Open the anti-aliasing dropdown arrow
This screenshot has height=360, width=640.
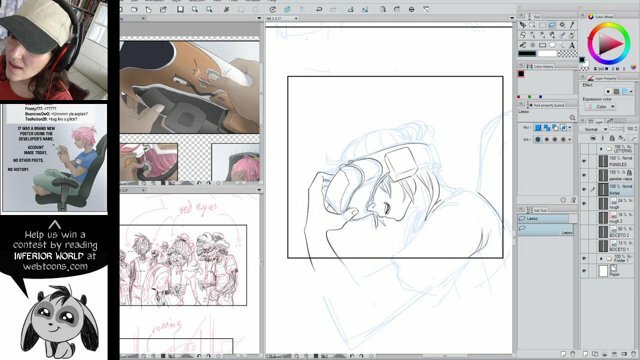tap(571, 139)
